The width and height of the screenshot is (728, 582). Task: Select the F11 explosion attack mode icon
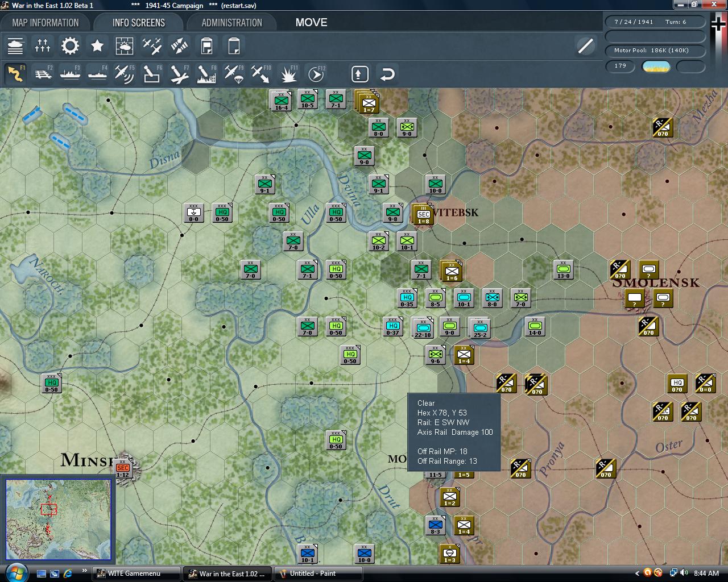[288, 74]
